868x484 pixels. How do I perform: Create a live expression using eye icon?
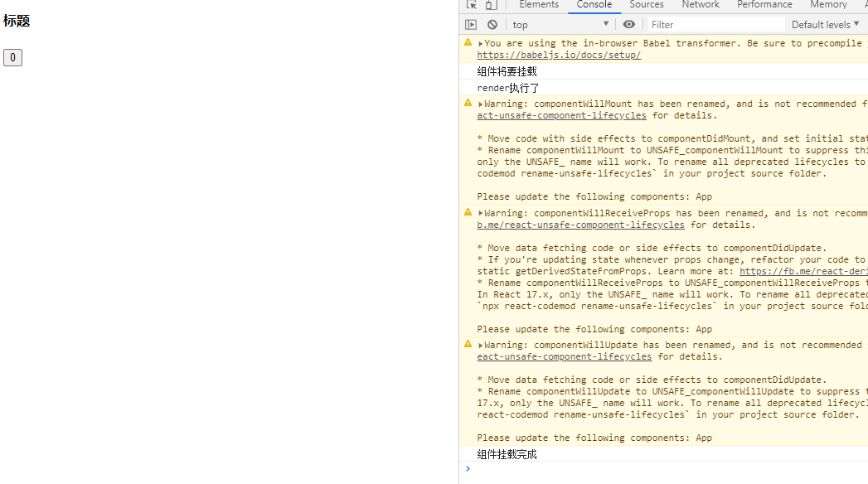(x=629, y=24)
